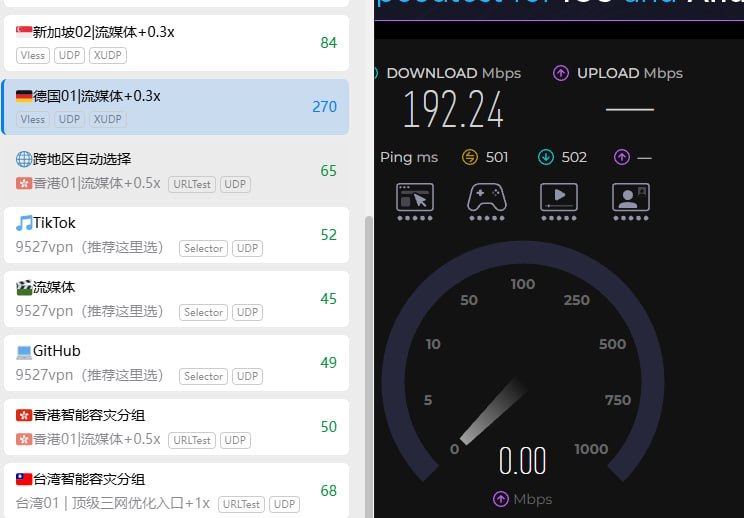Click the TikTok music note icon
744x518 pixels.
(24, 223)
